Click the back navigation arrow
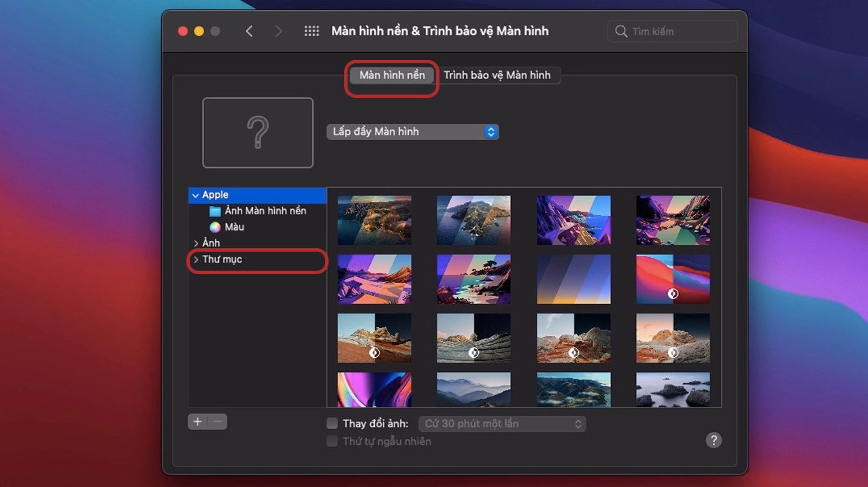The image size is (868, 487). (249, 31)
